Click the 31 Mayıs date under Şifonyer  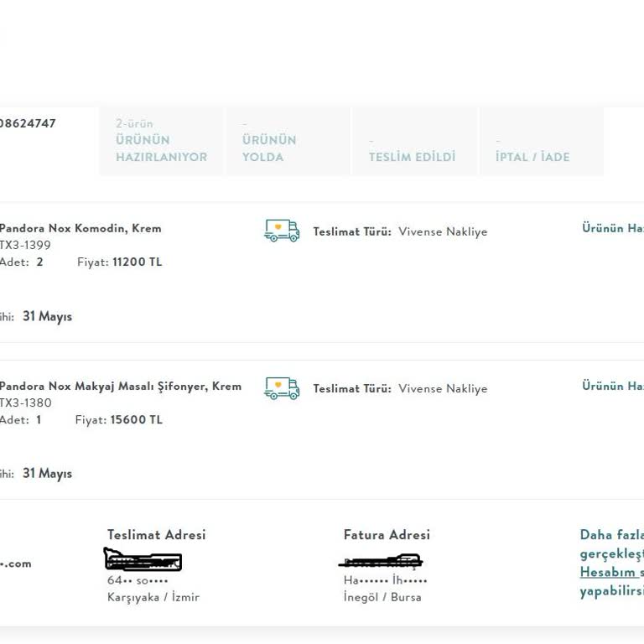47,473
